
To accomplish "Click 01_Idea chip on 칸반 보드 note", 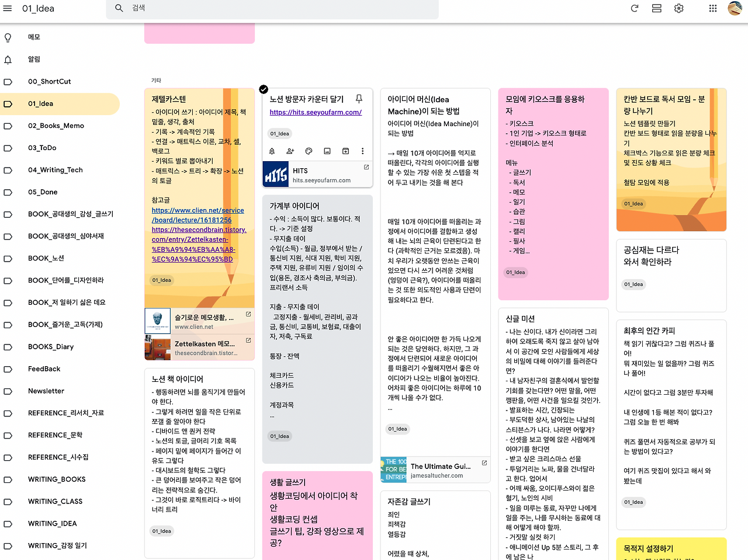I will [x=634, y=204].
